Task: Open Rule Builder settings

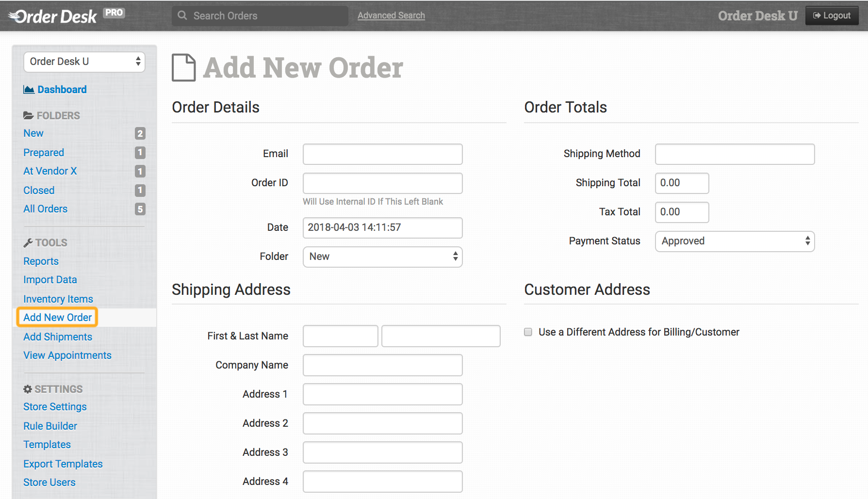Action: tap(50, 426)
